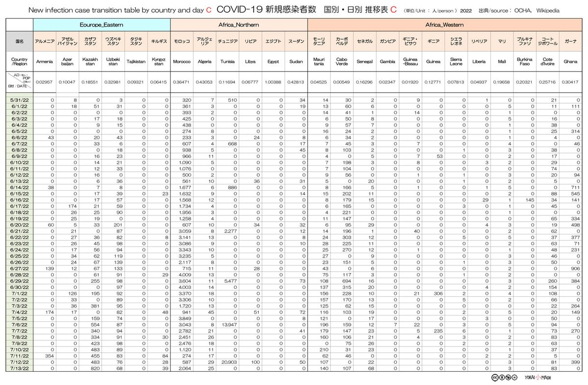588x385 pixels.
Task: Click the CC NonCommercial icon
Action: click(x=508, y=377)
